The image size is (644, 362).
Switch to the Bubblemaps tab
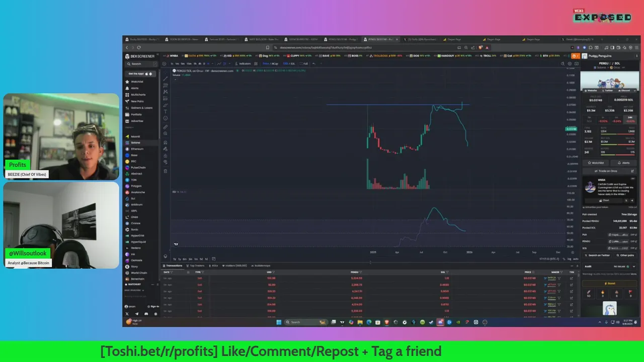tap(261, 265)
